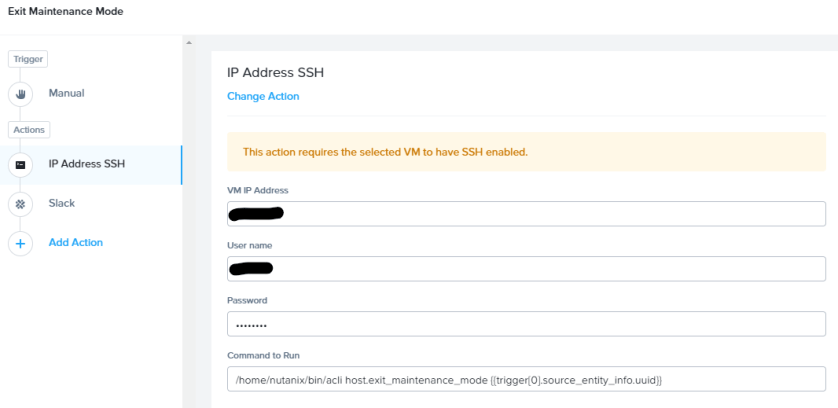Click the SSH enabled warning banner
The image size is (838, 408).
coord(526,152)
